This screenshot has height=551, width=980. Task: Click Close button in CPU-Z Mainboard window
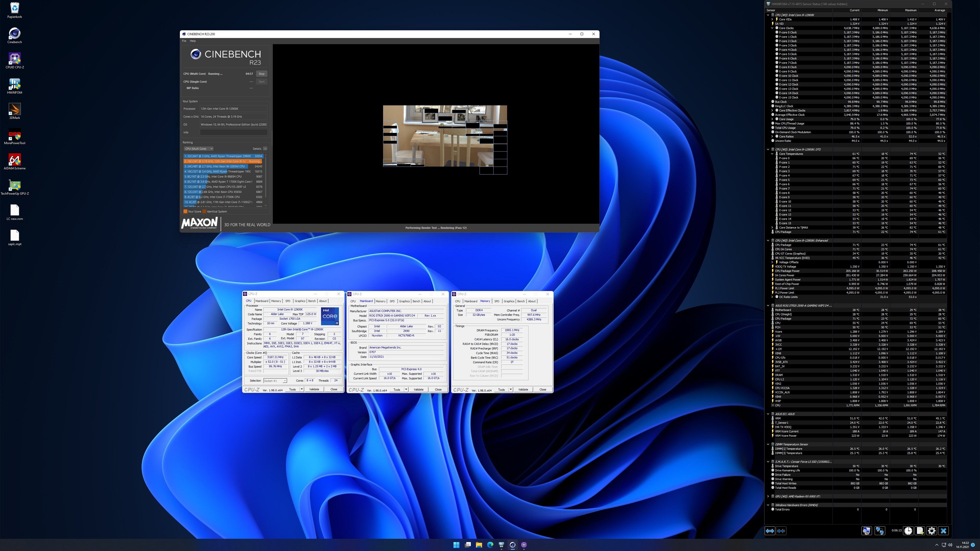(x=438, y=389)
